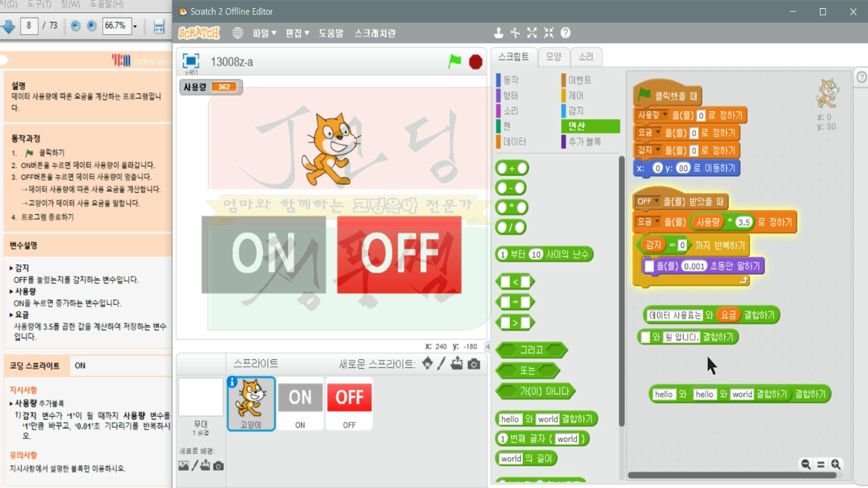
Task: Click the 3.5 value in the multiply block
Action: pos(745,222)
